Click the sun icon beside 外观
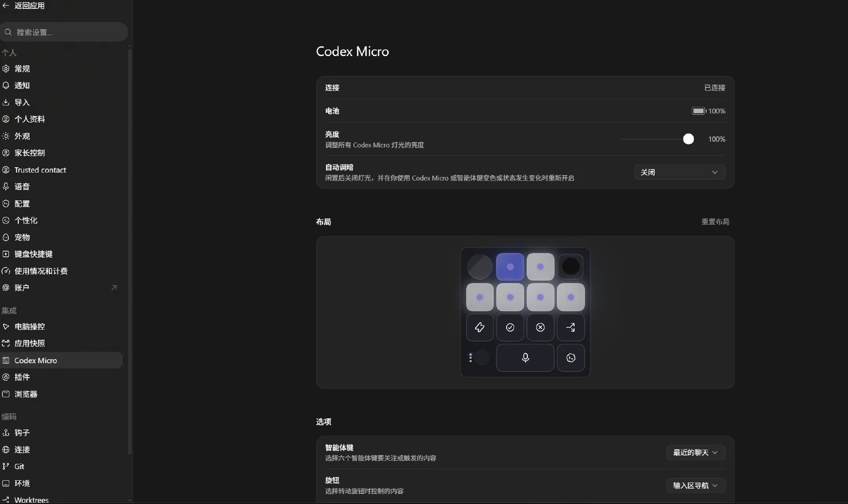The width and height of the screenshot is (848, 504). tap(6, 136)
